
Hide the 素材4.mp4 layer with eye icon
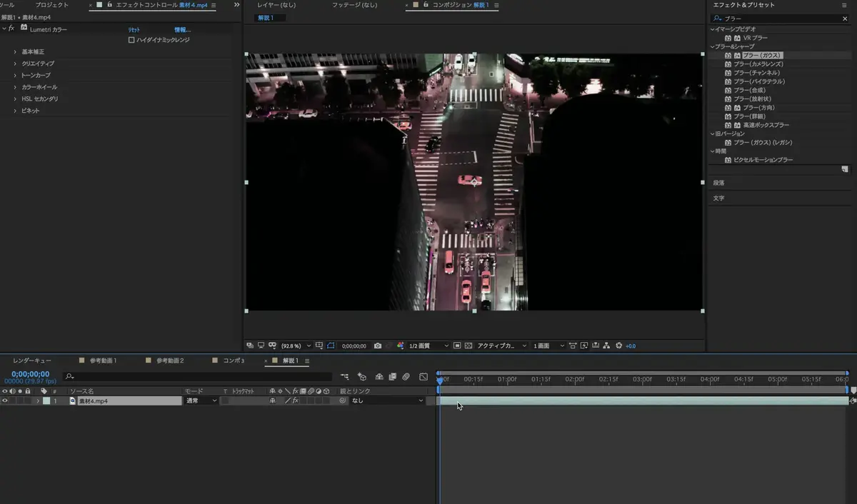click(5, 401)
